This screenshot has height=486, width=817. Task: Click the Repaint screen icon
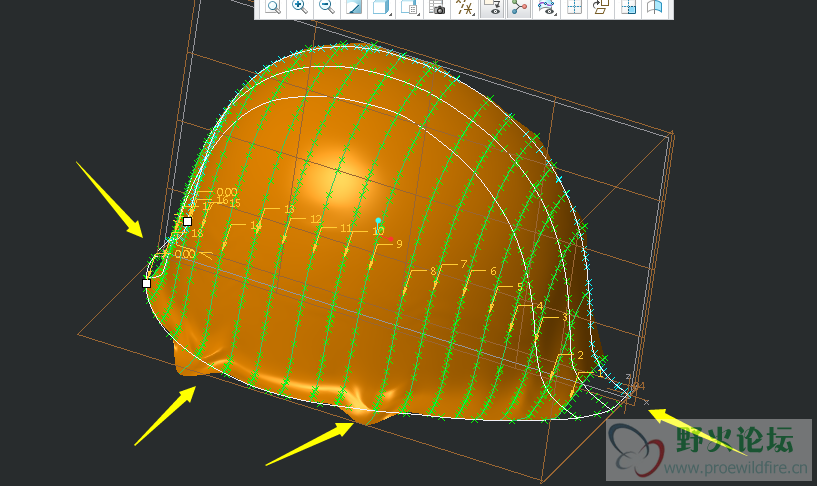click(354, 8)
